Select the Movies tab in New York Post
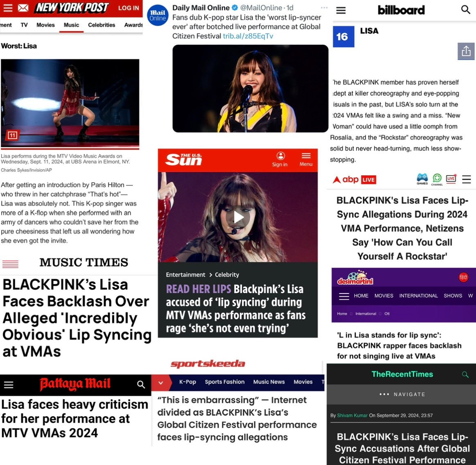476x465 pixels. [x=45, y=25]
